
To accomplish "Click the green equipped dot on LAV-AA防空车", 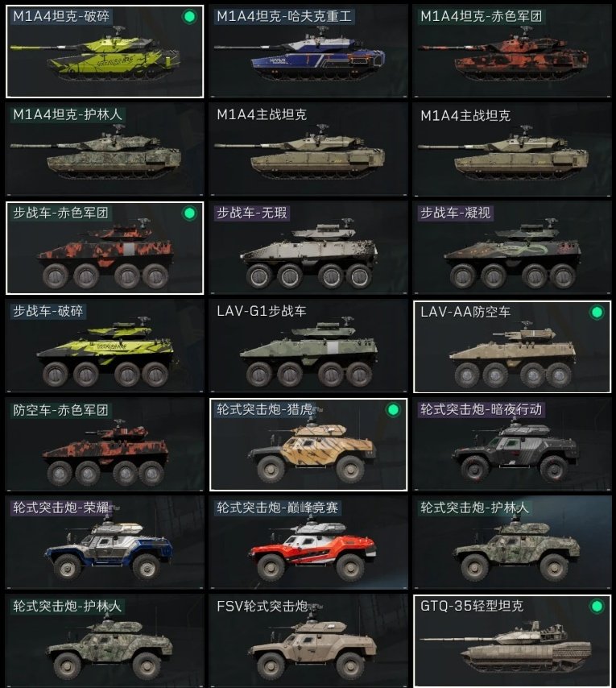I will coord(597,312).
